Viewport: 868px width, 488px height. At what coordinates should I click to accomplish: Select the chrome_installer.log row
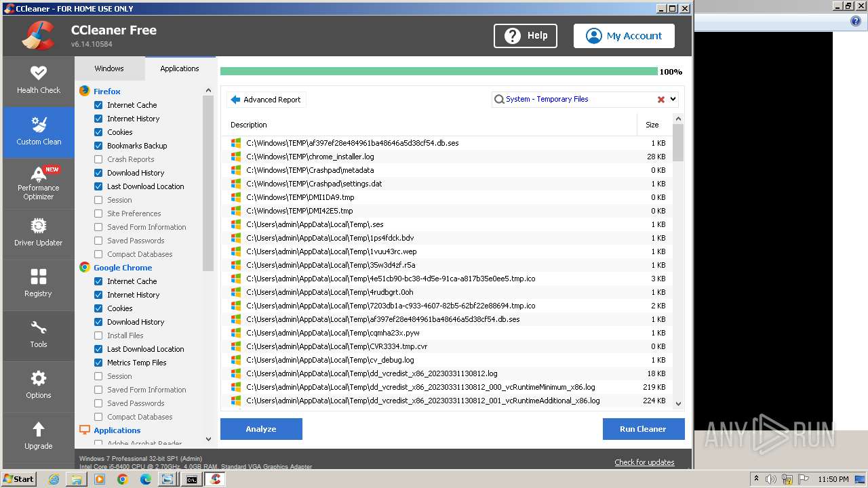point(447,157)
